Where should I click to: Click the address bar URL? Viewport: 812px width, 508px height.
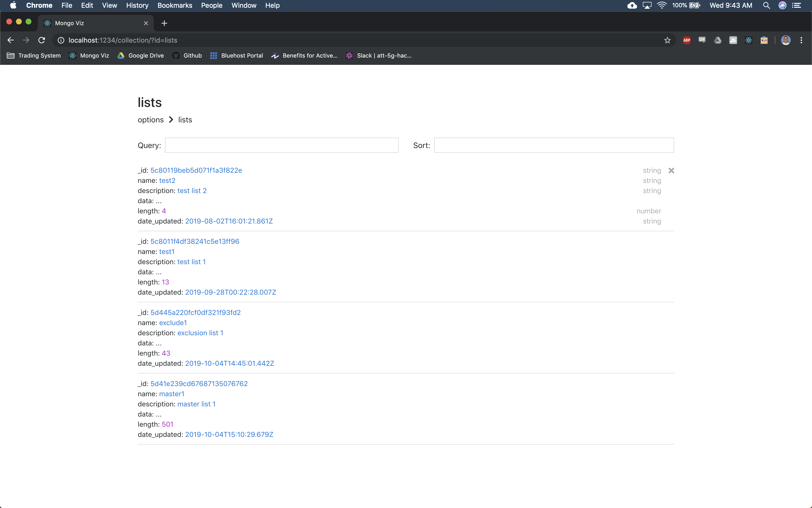123,40
